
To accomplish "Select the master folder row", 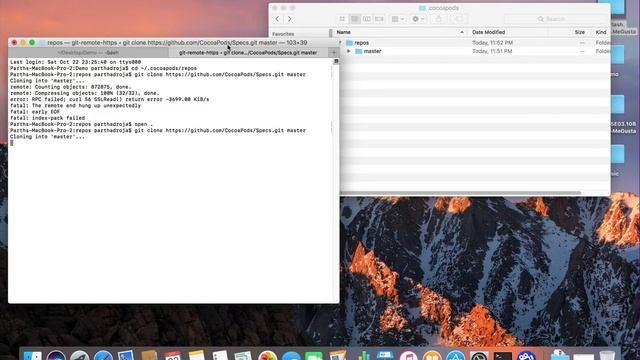I will (x=475, y=51).
